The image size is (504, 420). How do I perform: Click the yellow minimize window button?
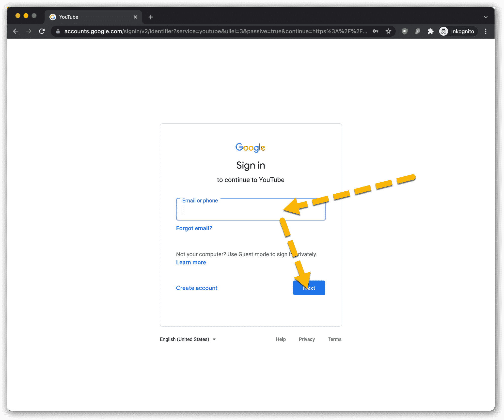click(26, 16)
